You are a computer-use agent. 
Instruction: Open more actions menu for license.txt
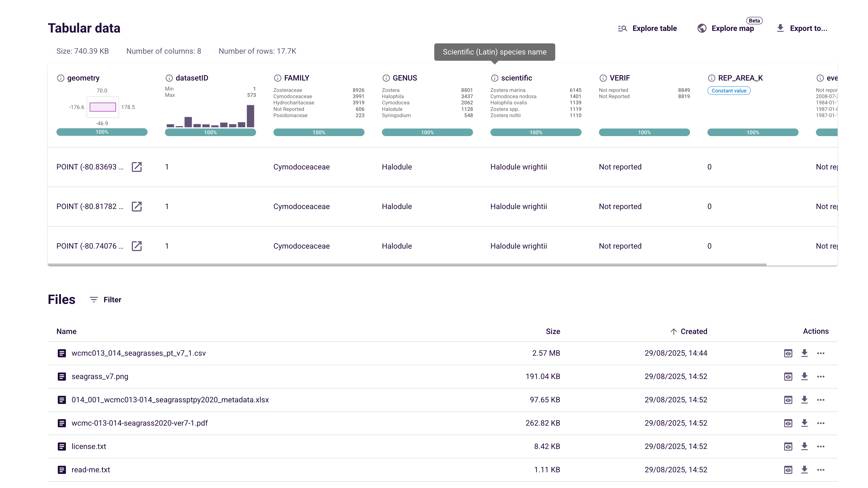(821, 446)
